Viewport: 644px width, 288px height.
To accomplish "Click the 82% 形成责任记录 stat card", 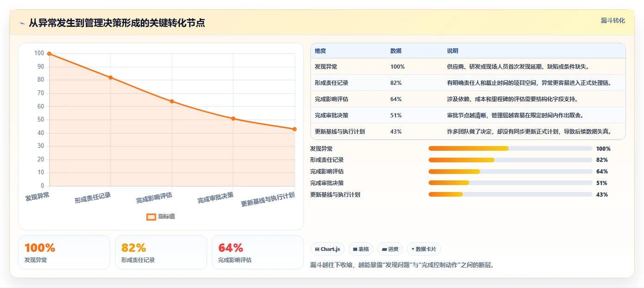I will point(161,252).
